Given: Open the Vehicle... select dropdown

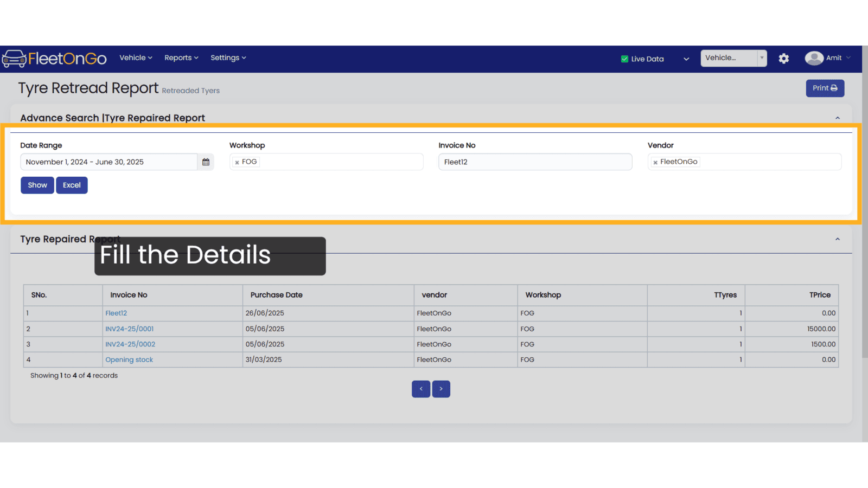Looking at the screenshot, I should (733, 58).
